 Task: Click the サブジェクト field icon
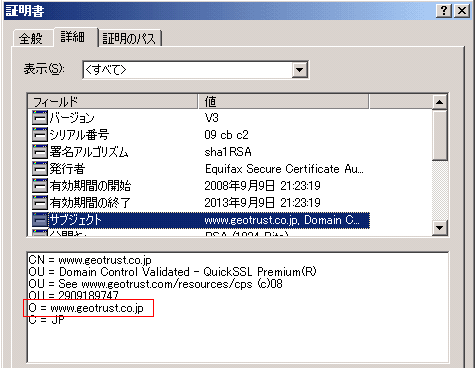point(40,220)
